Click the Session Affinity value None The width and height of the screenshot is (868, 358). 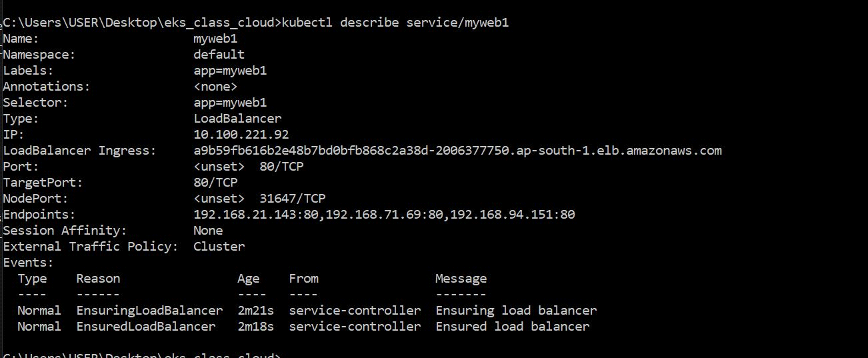[x=208, y=231]
